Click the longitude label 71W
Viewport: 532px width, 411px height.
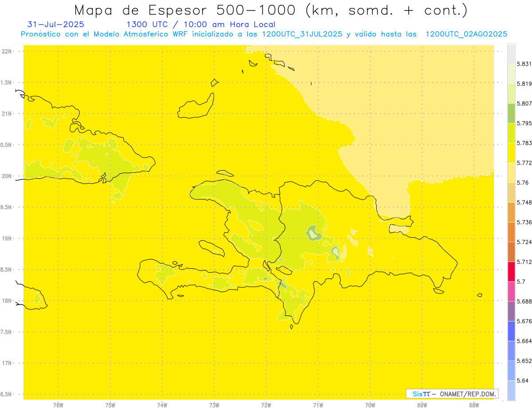[x=318, y=405]
